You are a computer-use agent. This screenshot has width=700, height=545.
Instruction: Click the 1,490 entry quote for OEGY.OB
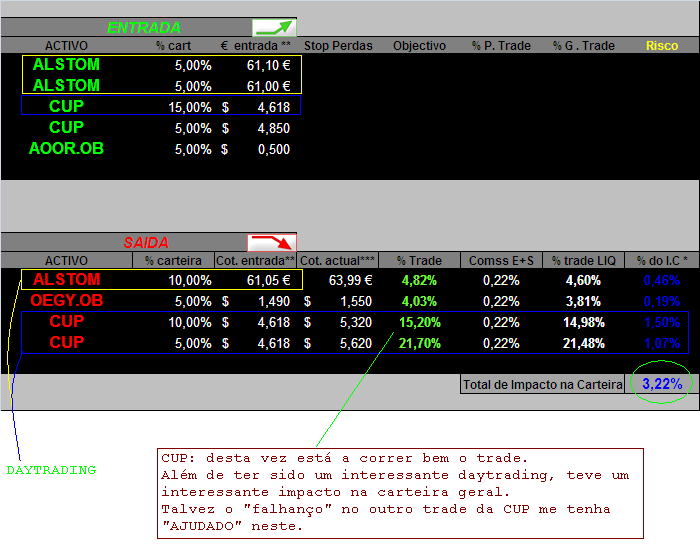click(x=274, y=301)
